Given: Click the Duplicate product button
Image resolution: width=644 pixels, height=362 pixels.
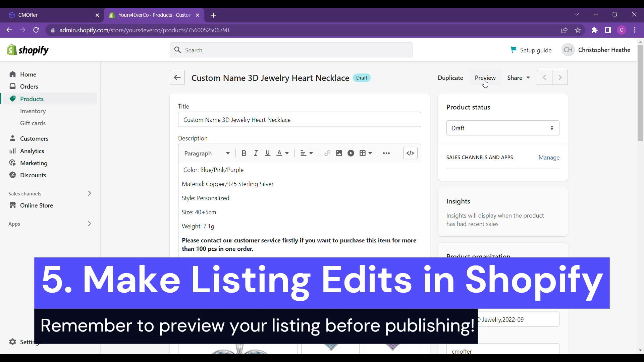Looking at the screenshot, I should click(450, 78).
